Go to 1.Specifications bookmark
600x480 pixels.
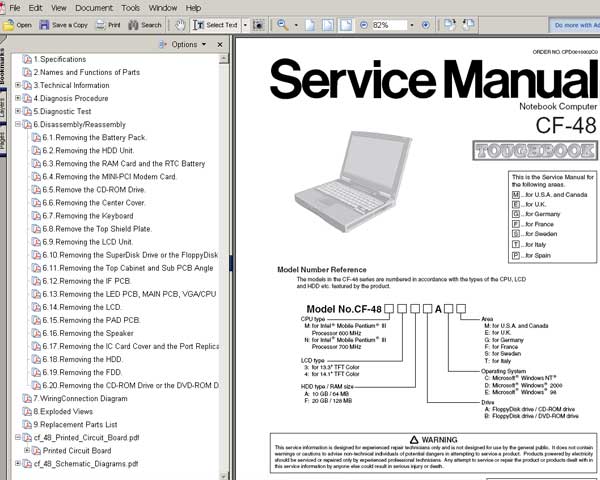(60, 59)
